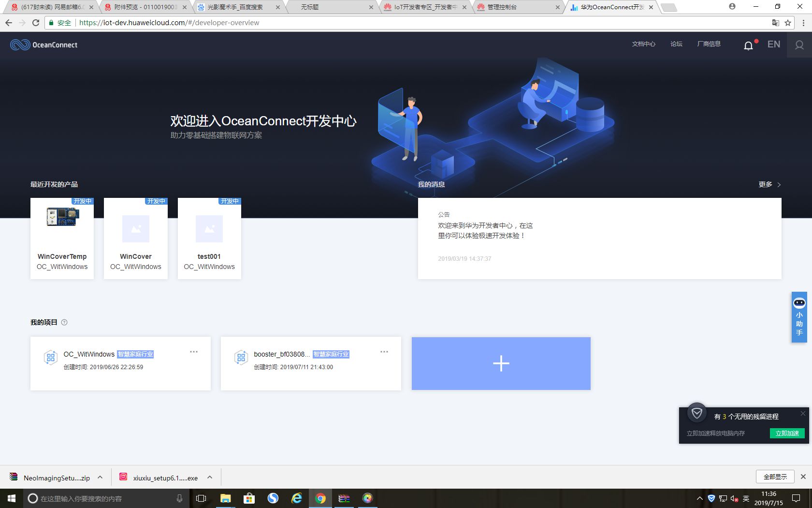Open booster_bf03808 project more-options menu

[384, 352]
